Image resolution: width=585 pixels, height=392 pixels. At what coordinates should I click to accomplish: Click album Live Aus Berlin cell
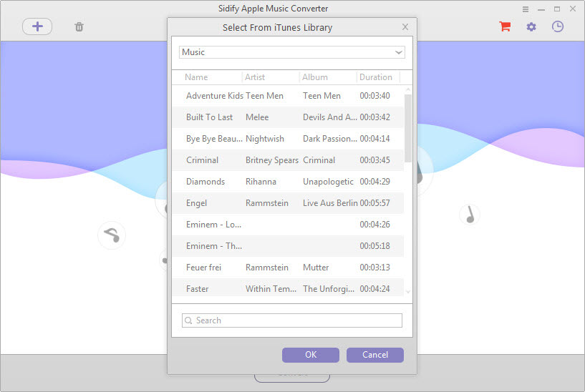[x=330, y=203]
